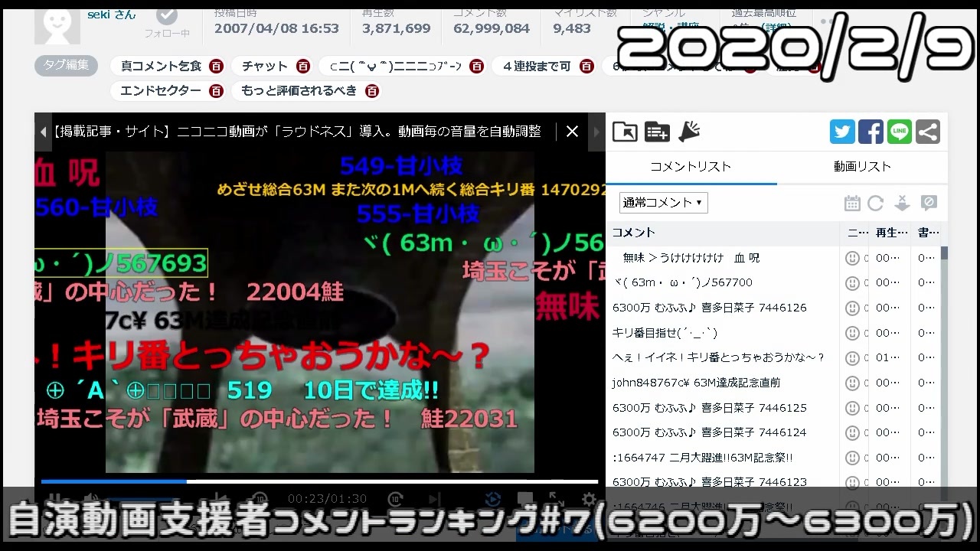The image size is (980, 551).
Task: Open past comments calendar icon
Action: pos(852,203)
